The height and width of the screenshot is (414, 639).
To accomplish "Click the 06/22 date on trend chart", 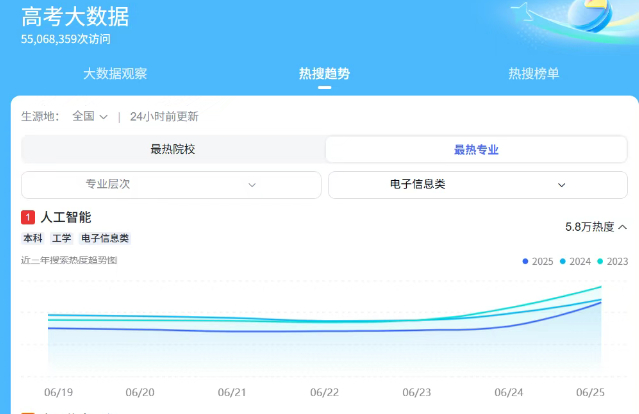I will (x=324, y=392).
